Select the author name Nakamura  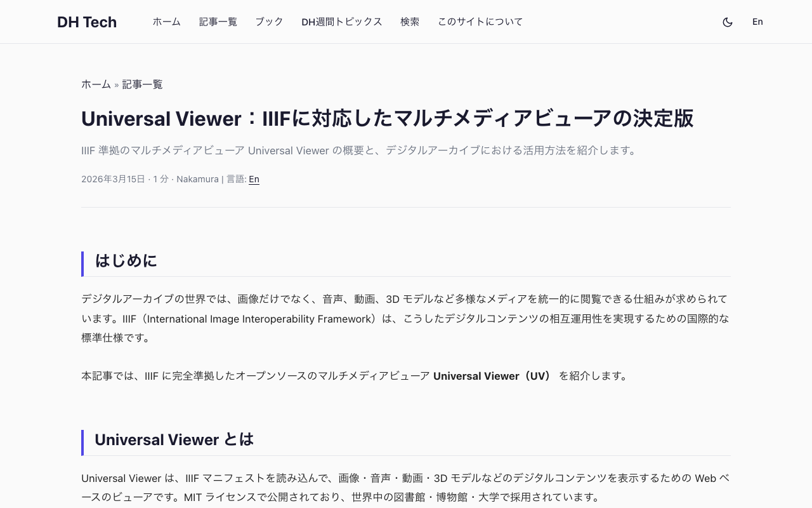(197, 179)
